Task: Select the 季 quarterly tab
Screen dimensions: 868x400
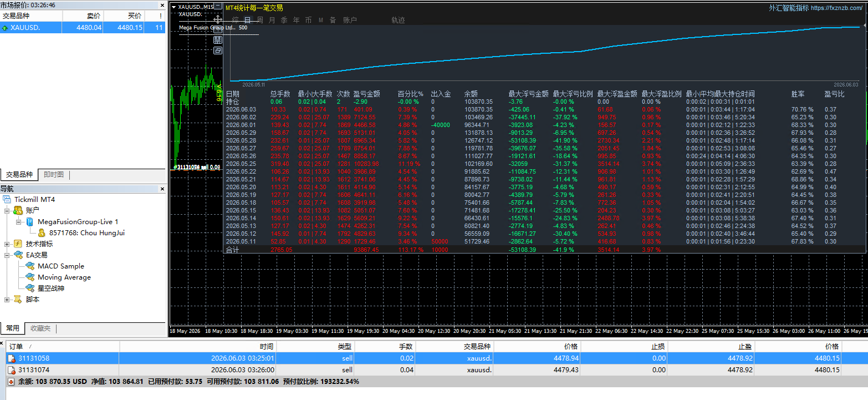Action: tap(284, 20)
